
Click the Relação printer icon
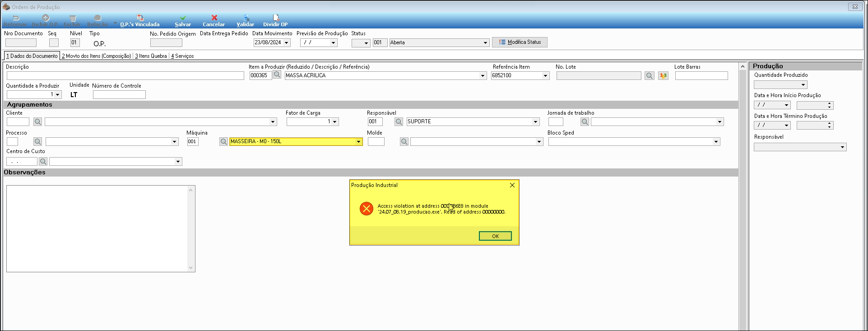coord(97,18)
